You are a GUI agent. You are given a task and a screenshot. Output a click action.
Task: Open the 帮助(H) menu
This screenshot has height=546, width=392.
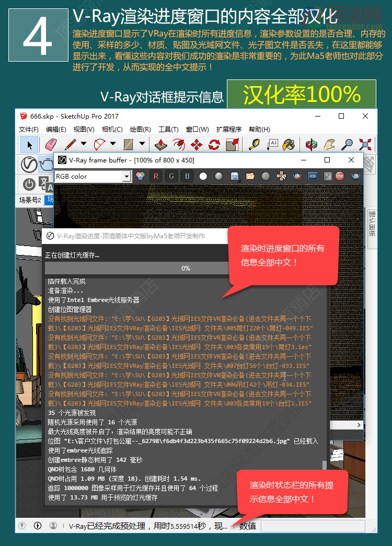point(260,129)
